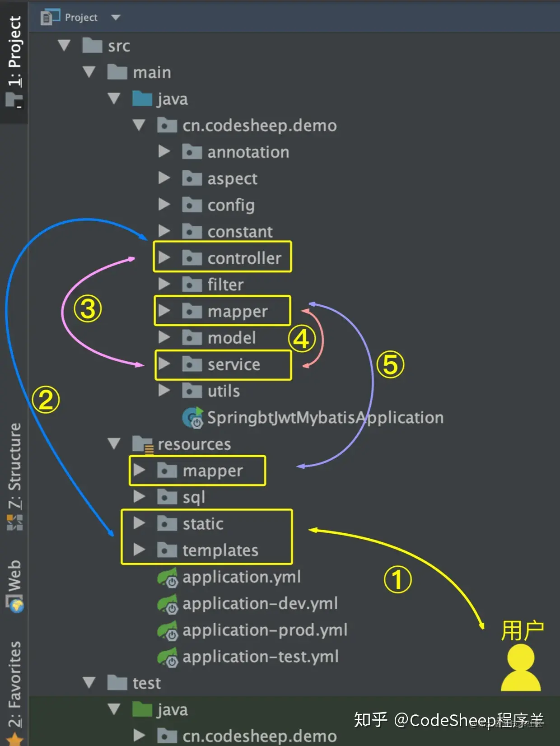Expand the config package arrow
Screen dimensions: 560x746
(x=164, y=205)
